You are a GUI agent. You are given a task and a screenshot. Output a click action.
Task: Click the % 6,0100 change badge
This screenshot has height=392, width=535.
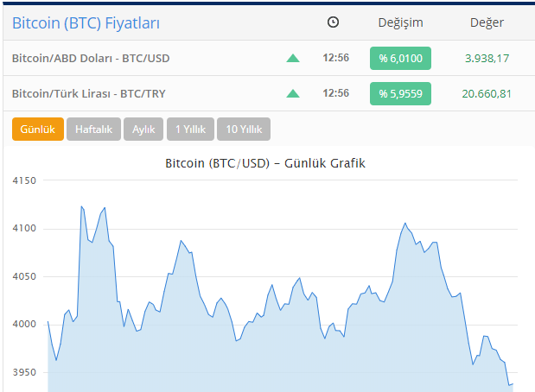[400, 59]
